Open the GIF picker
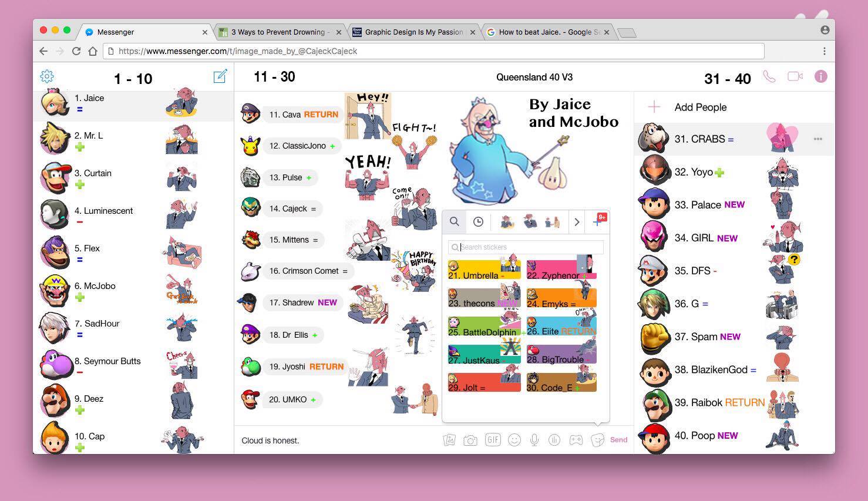Screen dimensions: 868x501 tap(493, 440)
